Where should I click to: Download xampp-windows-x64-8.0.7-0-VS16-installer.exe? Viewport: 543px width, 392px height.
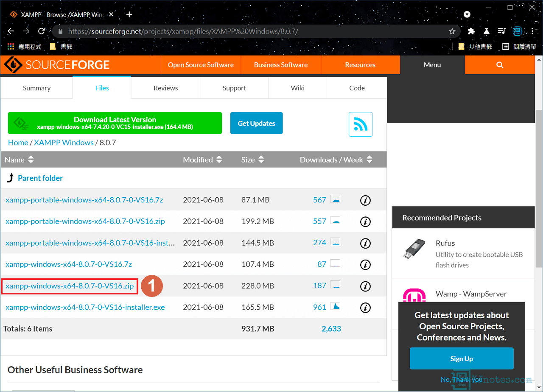point(85,307)
